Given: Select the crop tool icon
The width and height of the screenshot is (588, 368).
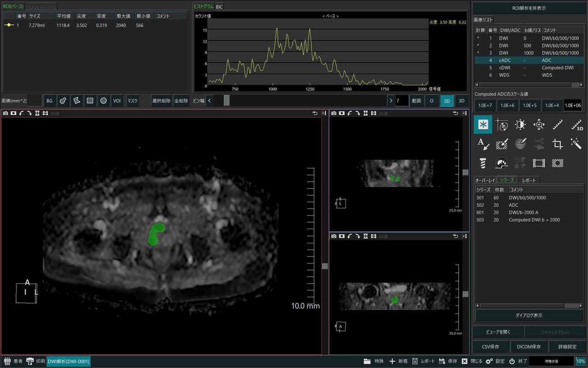Looking at the screenshot, I should click(x=558, y=144).
